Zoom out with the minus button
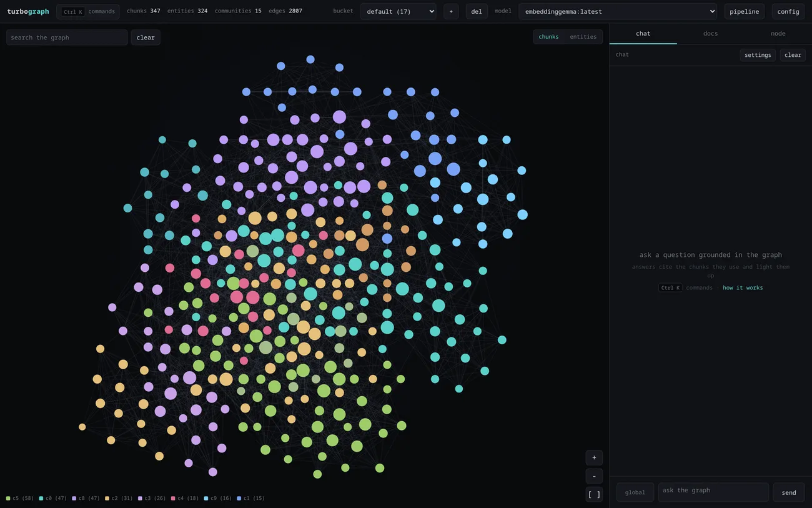812x508 pixels. pos(594,476)
